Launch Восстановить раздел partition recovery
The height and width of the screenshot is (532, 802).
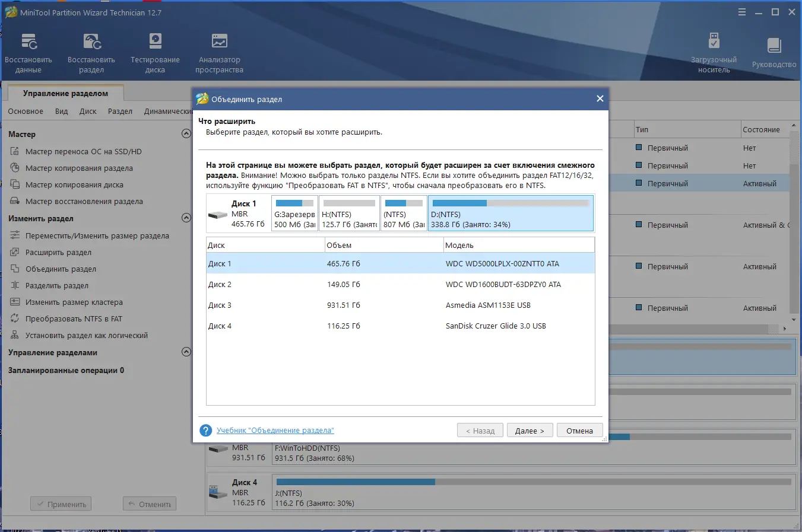(91, 53)
